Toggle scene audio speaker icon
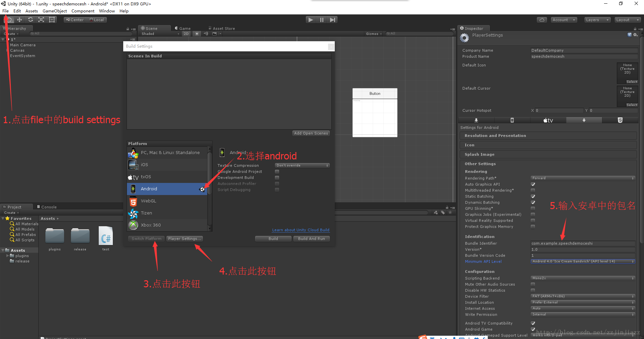 pyautogui.click(x=206, y=34)
